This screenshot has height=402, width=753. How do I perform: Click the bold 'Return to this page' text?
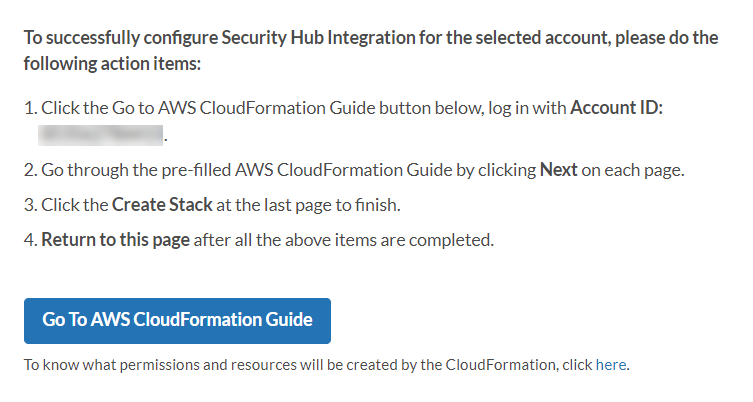(115, 240)
